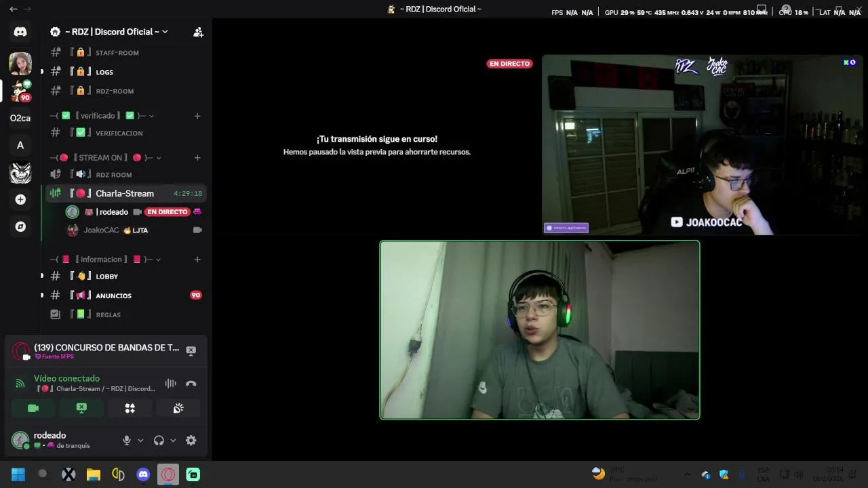Open Discover servers compass icon

[20, 226]
